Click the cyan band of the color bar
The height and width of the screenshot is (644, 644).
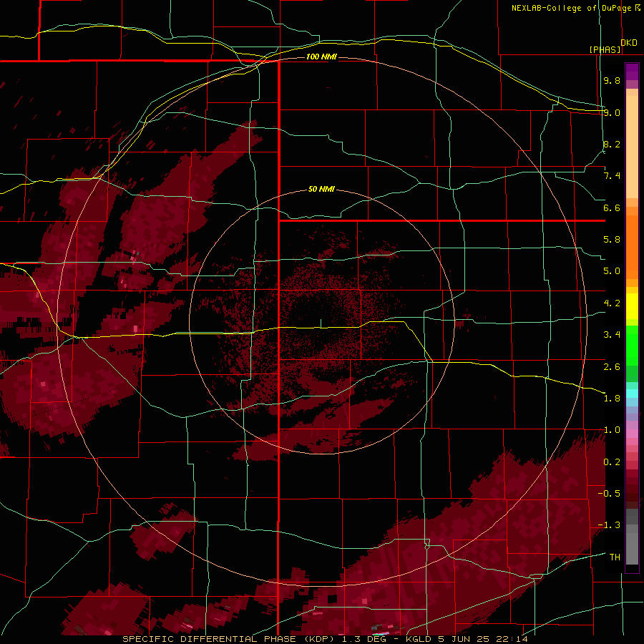pyautogui.click(x=632, y=393)
